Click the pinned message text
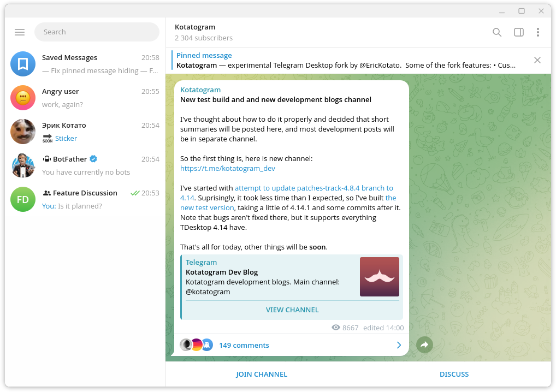The height and width of the screenshot is (392, 556). [x=345, y=65]
